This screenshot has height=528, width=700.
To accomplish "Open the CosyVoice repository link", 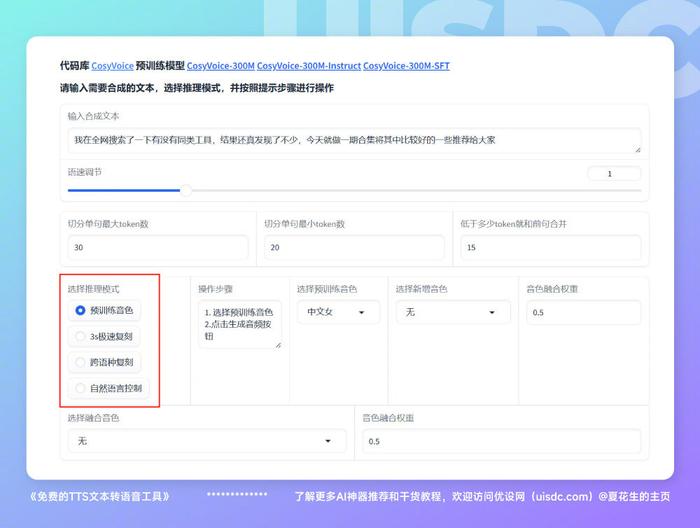I will [112, 66].
